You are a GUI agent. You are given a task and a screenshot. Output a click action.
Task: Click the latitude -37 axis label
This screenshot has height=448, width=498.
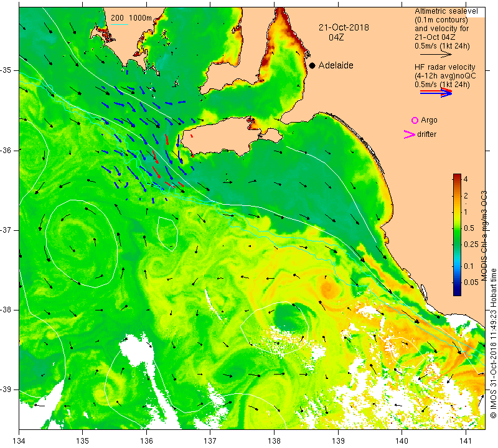(x=6, y=230)
